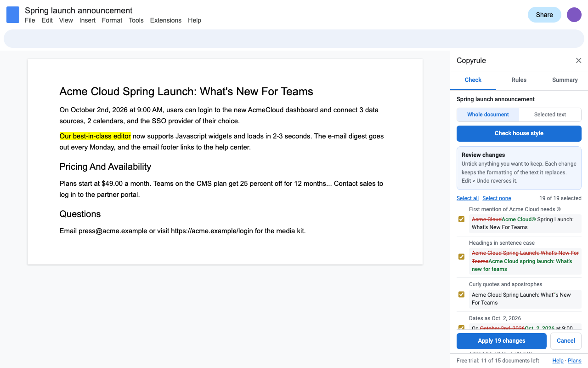Click the Select none link
The image size is (588, 368).
pos(497,198)
